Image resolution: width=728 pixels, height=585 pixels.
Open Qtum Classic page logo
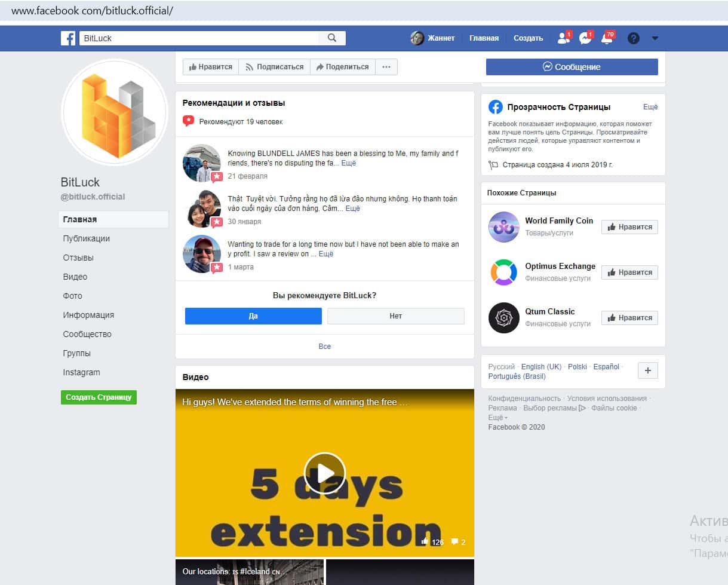[504, 317]
